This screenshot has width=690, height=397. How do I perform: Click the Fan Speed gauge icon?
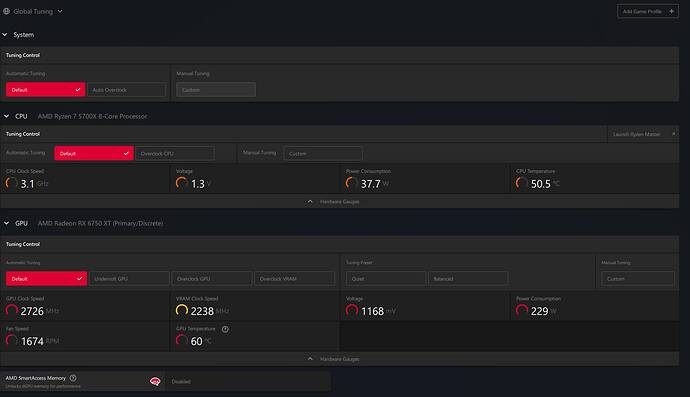pos(11,341)
